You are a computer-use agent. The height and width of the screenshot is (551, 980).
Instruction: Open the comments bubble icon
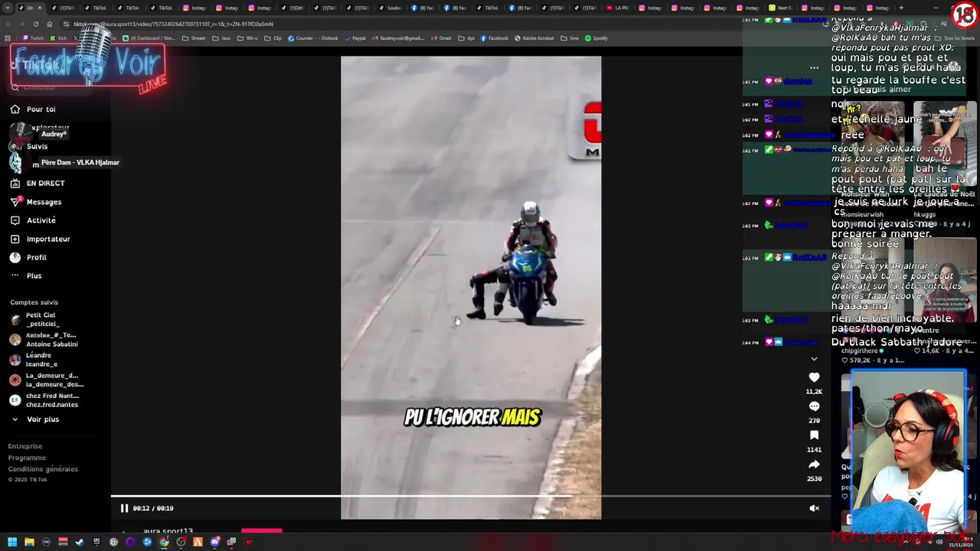pos(814,406)
